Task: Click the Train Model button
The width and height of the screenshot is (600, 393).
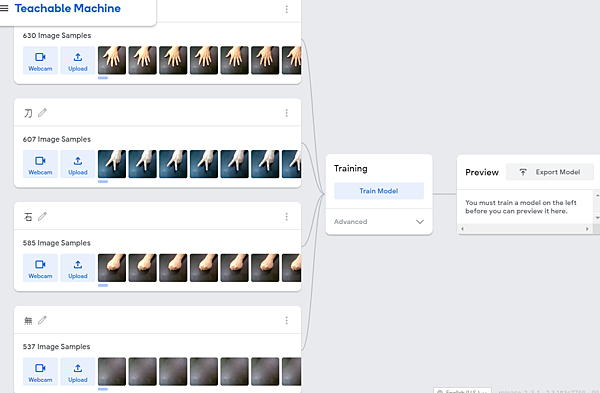Action: (379, 191)
